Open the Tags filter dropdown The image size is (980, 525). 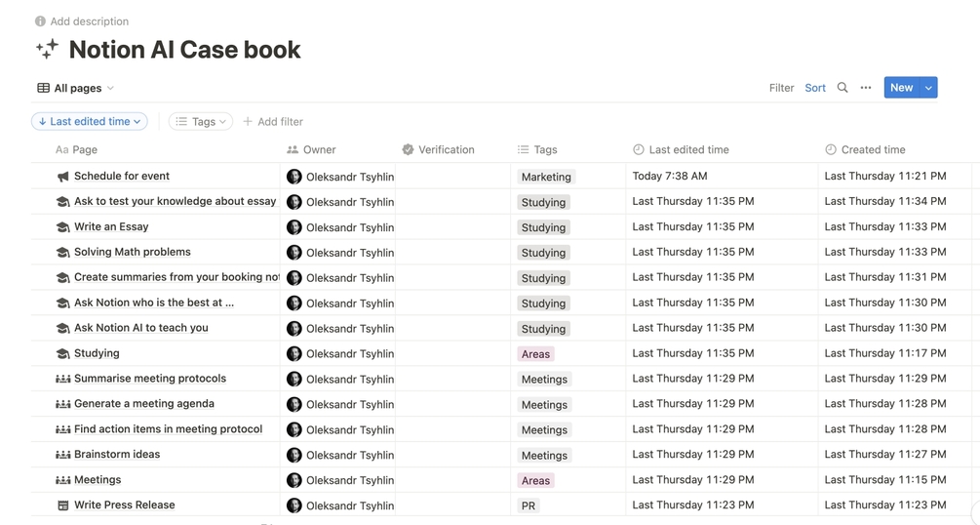201,122
